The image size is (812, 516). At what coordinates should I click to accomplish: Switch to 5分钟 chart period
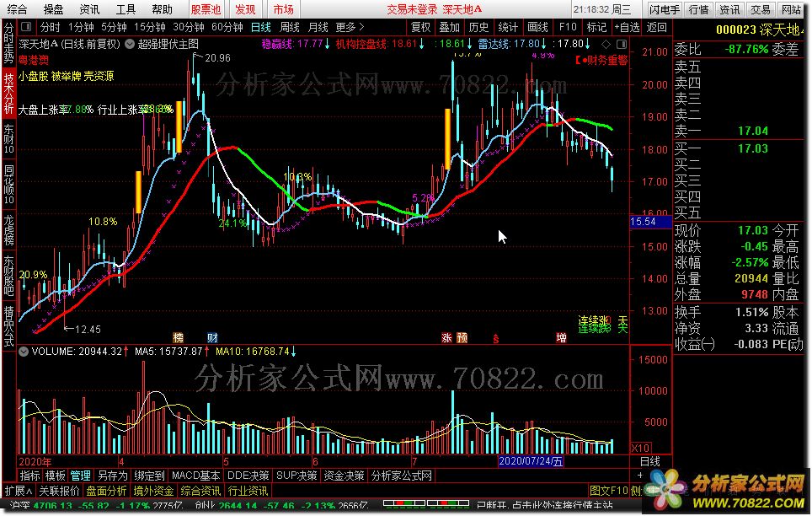[114, 27]
